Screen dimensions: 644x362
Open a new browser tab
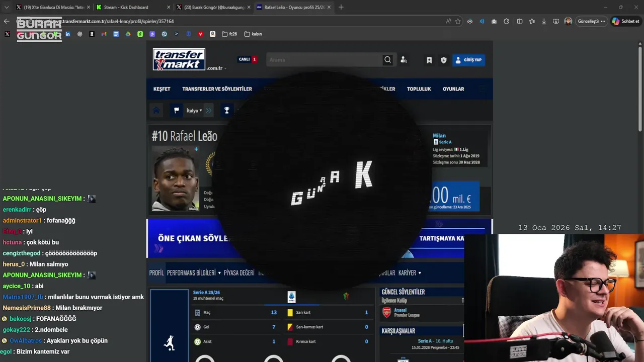coord(341,7)
